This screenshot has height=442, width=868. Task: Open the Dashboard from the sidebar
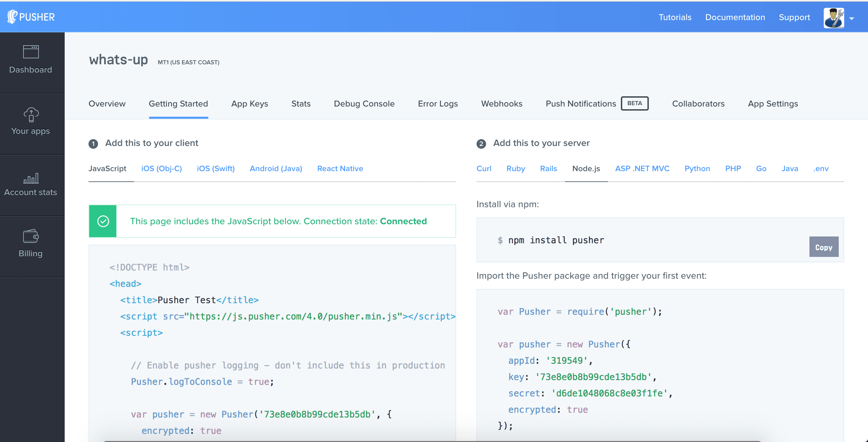tap(30, 60)
